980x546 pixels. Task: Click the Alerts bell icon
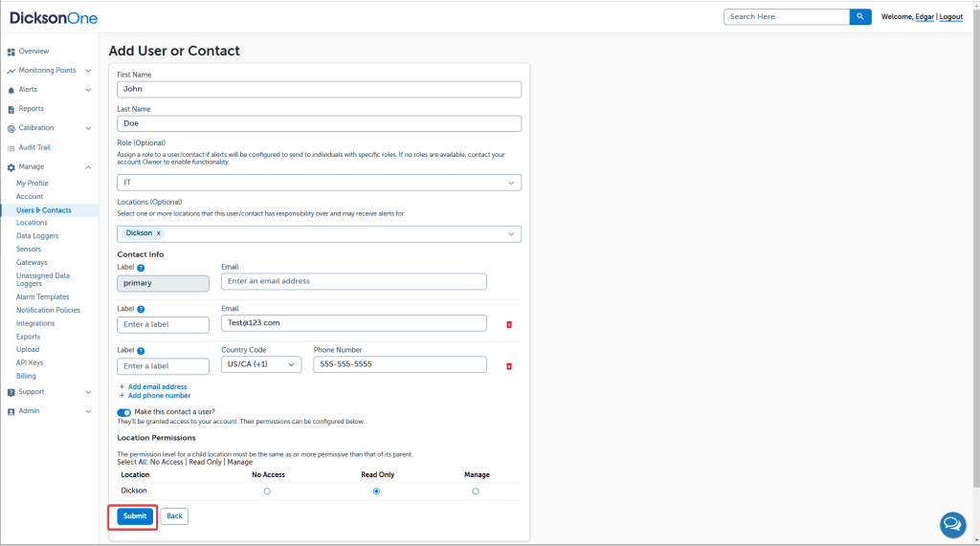click(x=11, y=91)
